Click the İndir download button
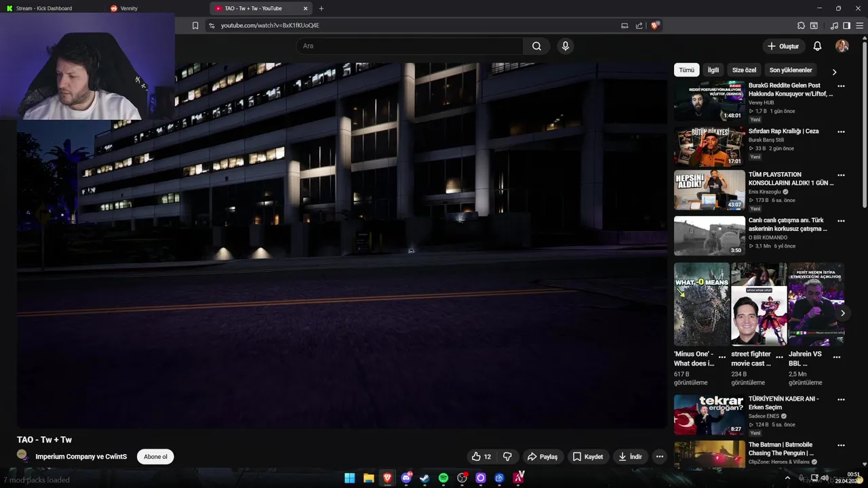This screenshot has height=488, width=868. coord(630,457)
